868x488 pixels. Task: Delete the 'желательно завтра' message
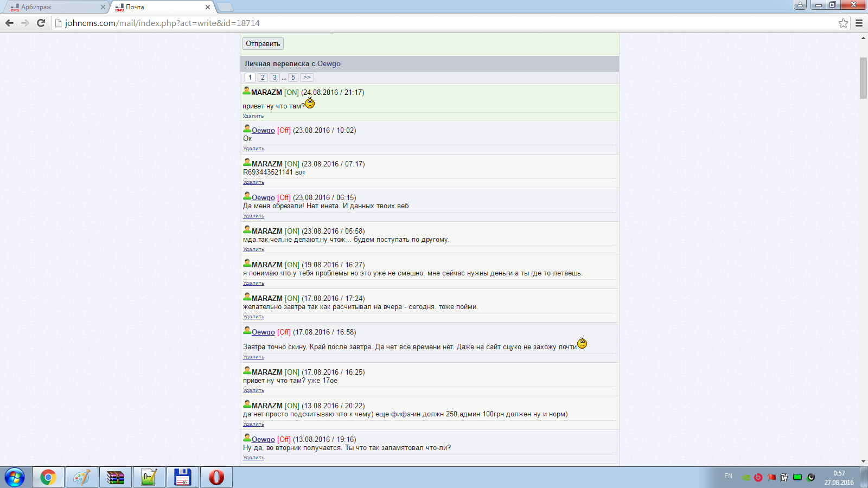tap(253, 317)
